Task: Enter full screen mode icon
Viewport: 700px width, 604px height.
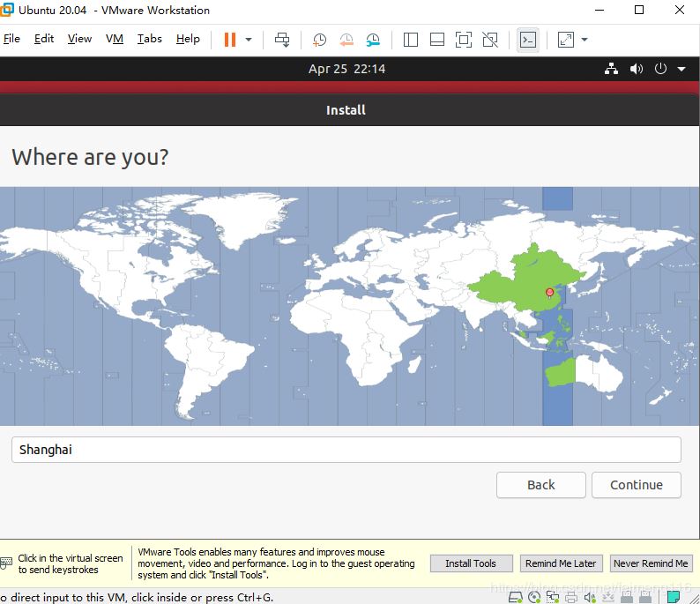Action: pos(464,40)
